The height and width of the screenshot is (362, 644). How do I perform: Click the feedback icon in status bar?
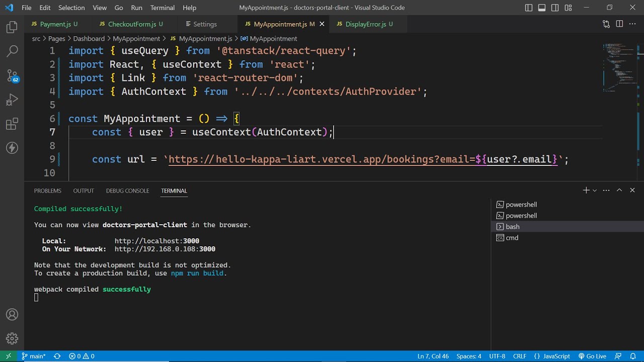619,356
